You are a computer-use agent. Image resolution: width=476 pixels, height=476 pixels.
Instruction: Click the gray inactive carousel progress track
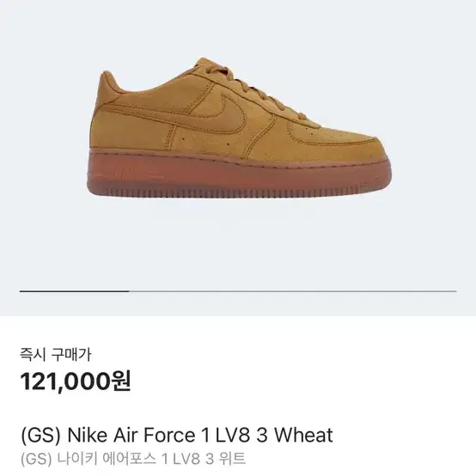(x=293, y=291)
